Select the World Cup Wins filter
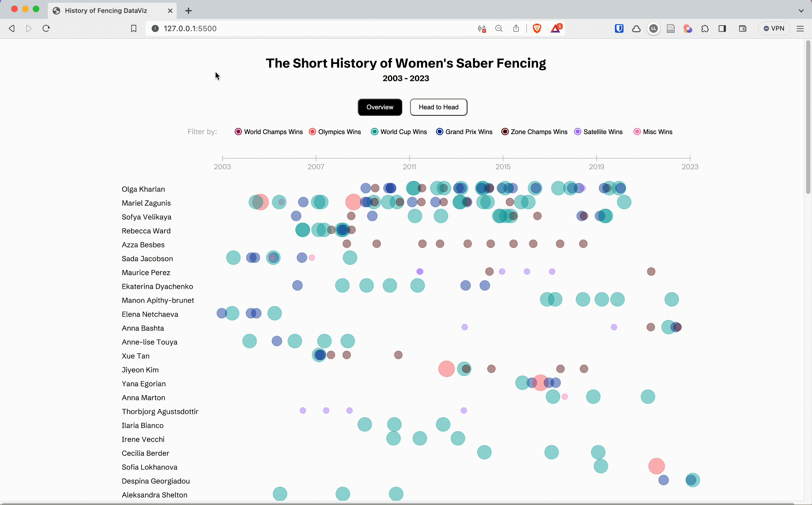The image size is (812, 505). [375, 132]
